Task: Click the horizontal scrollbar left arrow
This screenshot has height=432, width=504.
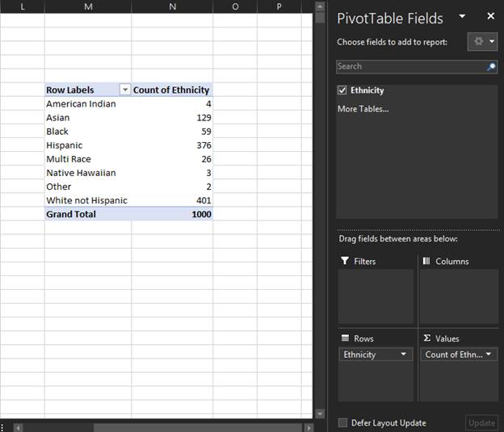Action: [x=18, y=428]
